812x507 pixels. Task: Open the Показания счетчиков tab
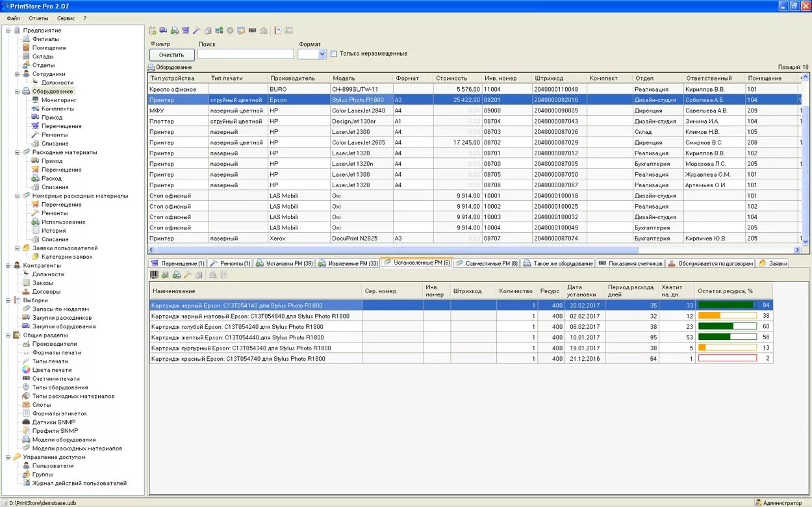click(630, 263)
